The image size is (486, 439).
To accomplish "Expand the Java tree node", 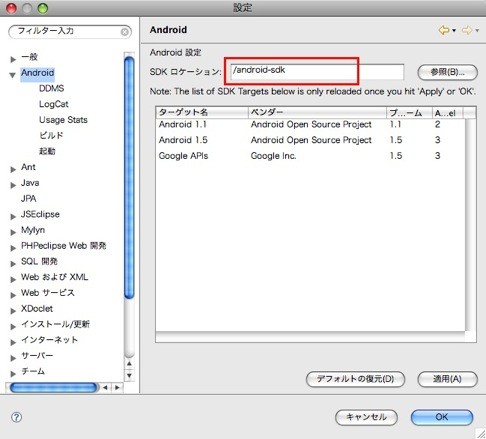I will [13, 185].
